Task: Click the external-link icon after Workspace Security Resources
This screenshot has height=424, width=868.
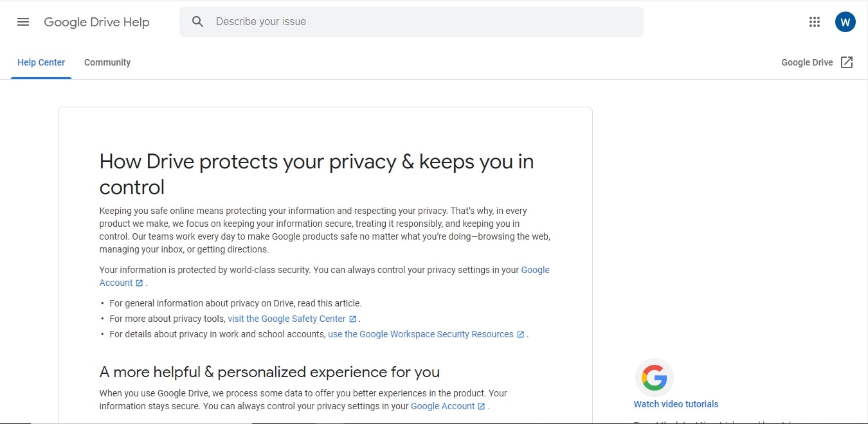Action: click(x=520, y=333)
